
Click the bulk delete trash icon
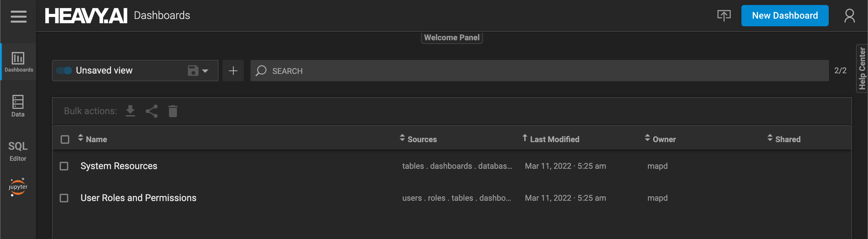coord(173,111)
